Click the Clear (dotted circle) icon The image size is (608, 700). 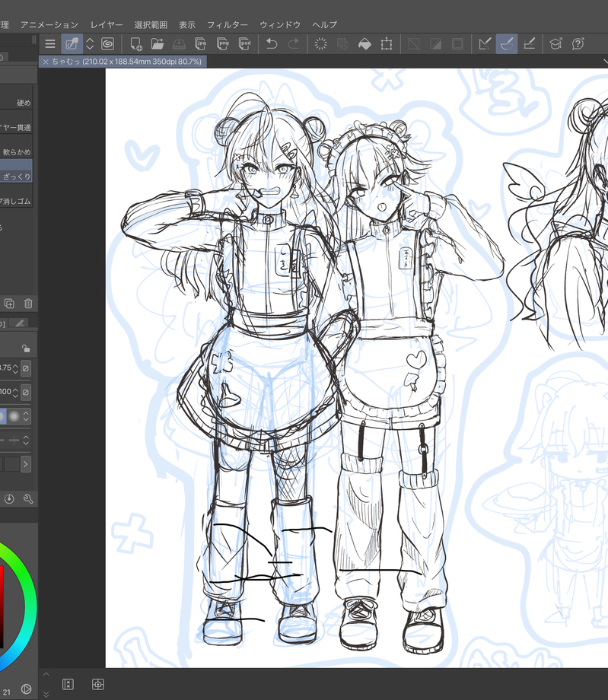320,44
